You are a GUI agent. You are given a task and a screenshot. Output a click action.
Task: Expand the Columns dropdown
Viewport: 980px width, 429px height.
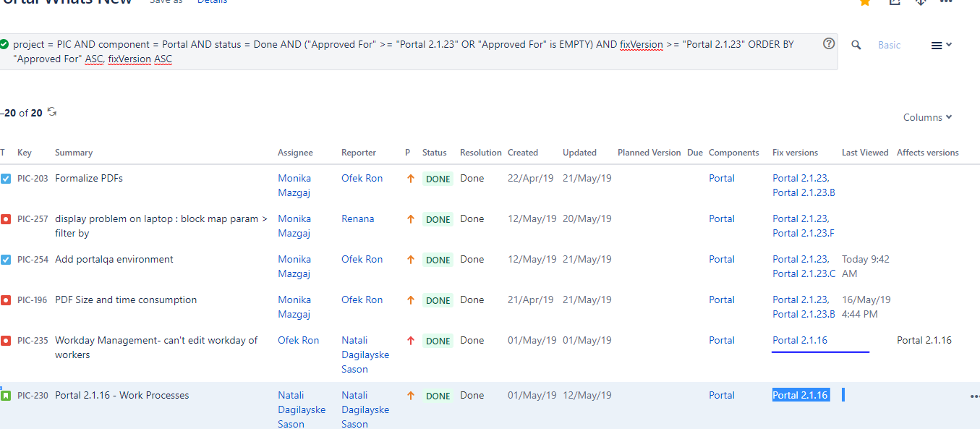[x=927, y=117]
